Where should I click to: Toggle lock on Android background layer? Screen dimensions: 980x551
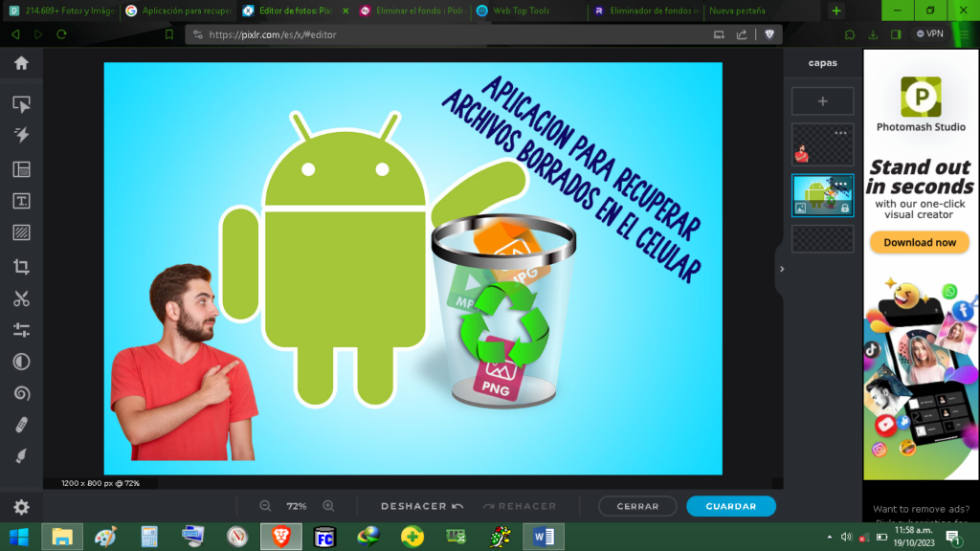(x=845, y=209)
